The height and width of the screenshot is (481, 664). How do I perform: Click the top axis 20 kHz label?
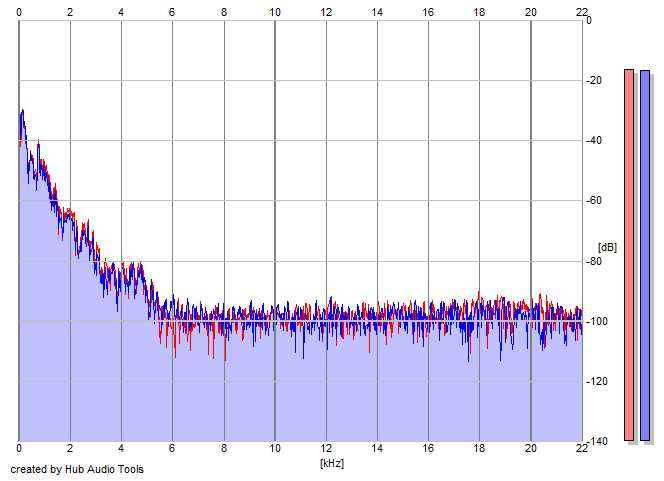pyautogui.click(x=531, y=13)
